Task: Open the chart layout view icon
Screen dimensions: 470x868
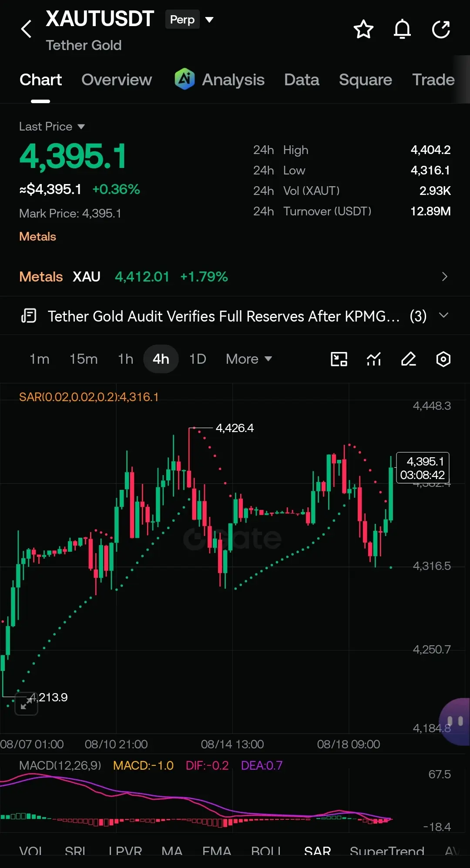Action: click(x=339, y=359)
